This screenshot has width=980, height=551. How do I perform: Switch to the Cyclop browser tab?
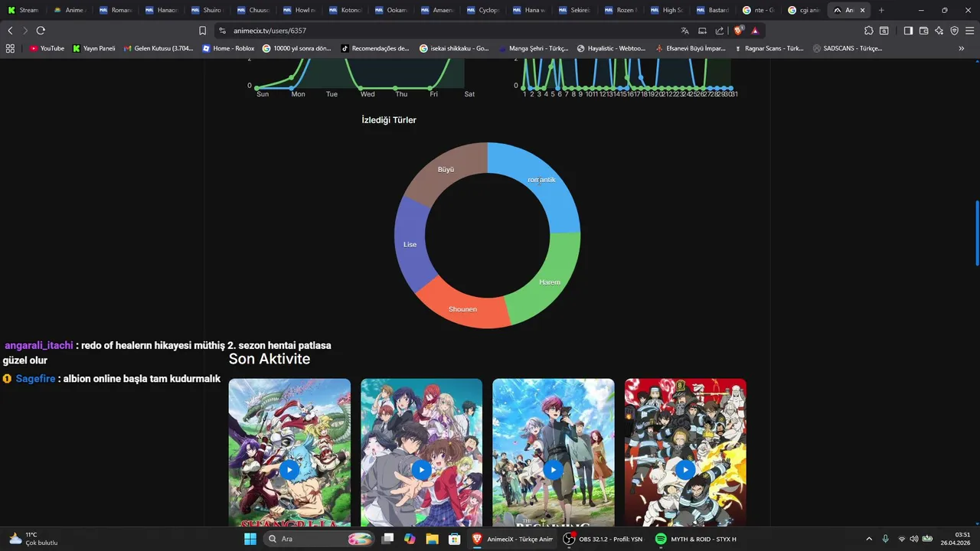[x=484, y=10]
